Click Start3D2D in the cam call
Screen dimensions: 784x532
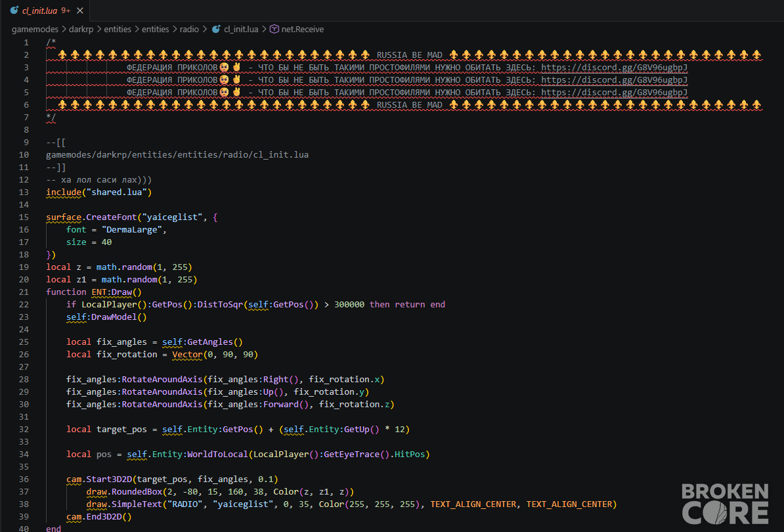point(109,479)
